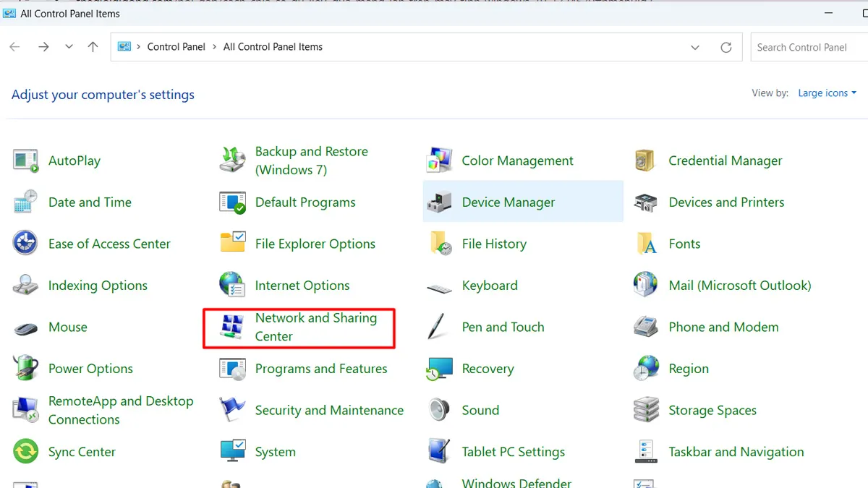Open the Network and Sharing Center
This screenshot has height=488, width=868.
pyautogui.click(x=316, y=327)
